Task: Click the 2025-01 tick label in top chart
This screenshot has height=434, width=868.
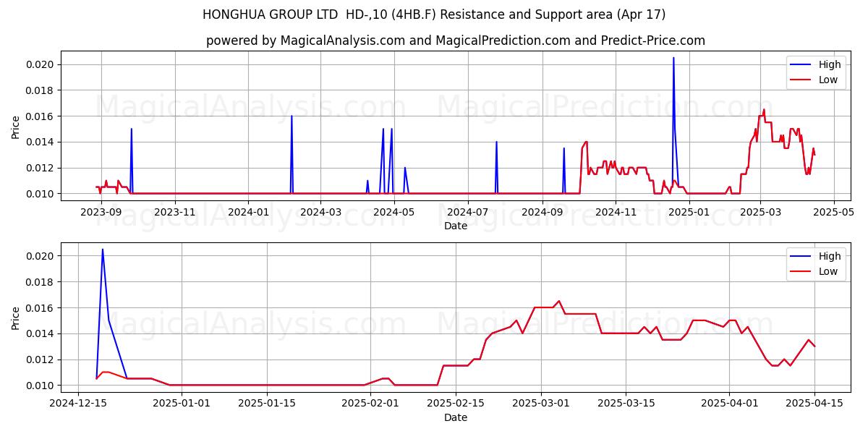Action: pos(689,212)
